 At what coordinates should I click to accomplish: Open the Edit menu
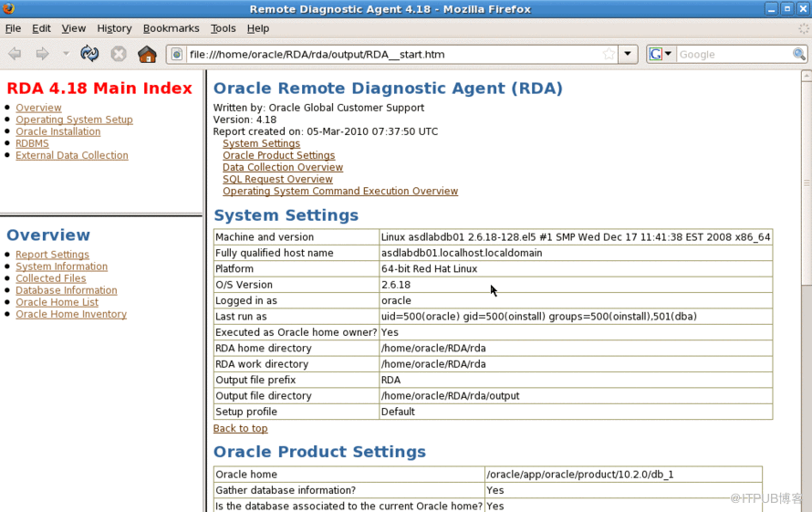click(41, 28)
